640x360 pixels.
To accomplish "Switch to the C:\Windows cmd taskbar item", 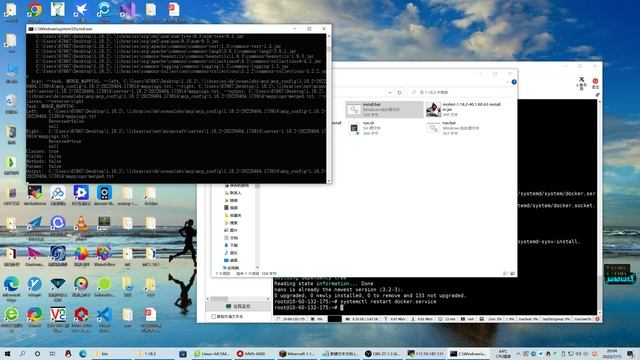I will pos(468,353).
